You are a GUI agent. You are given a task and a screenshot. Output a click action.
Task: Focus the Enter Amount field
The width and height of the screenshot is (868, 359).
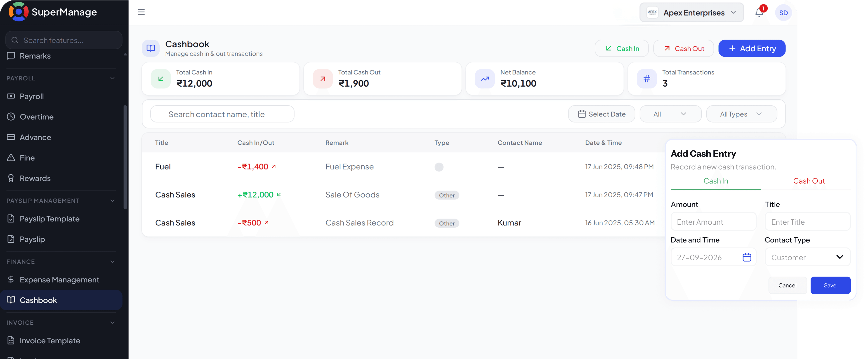(x=713, y=222)
